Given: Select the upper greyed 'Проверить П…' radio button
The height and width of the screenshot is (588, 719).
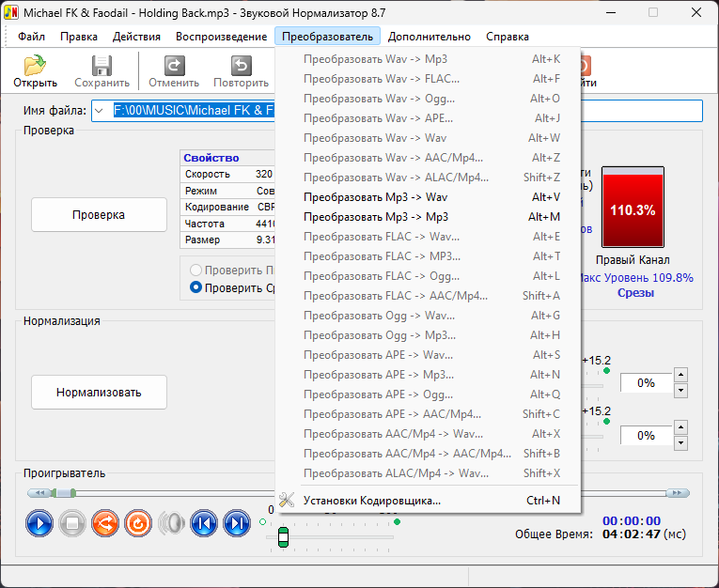Looking at the screenshot, I should [195, 270].
